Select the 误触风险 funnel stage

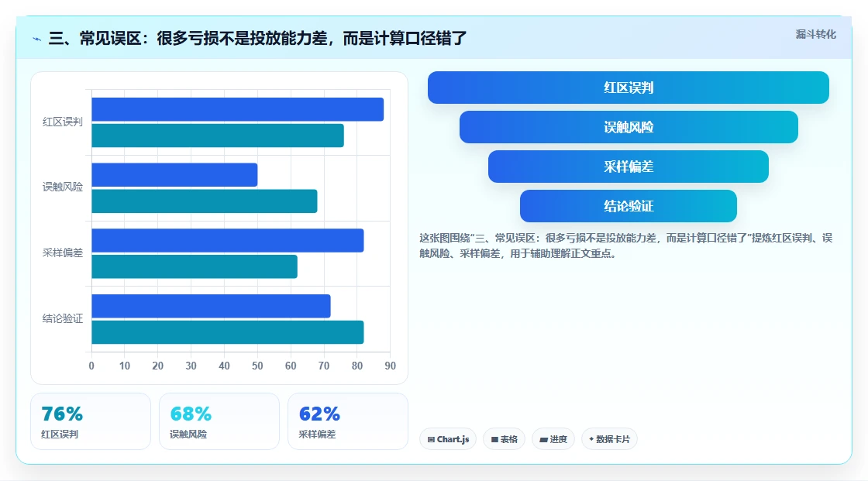click(629, 127)
